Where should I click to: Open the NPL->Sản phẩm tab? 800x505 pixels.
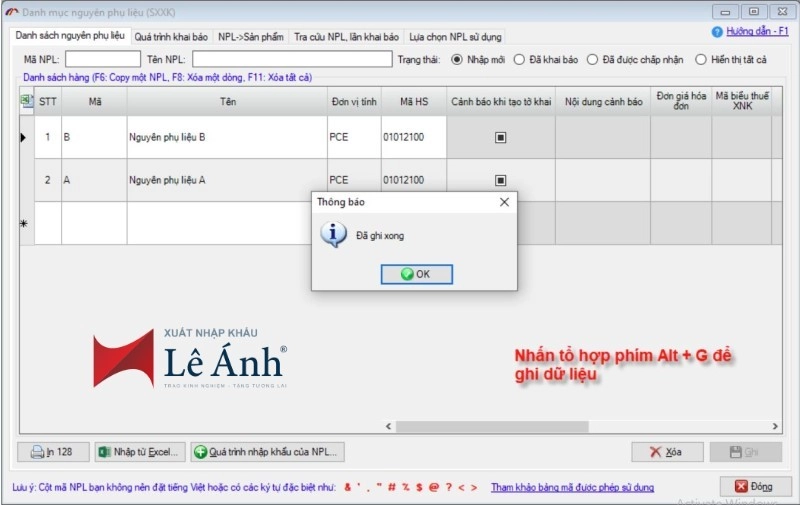250,37
